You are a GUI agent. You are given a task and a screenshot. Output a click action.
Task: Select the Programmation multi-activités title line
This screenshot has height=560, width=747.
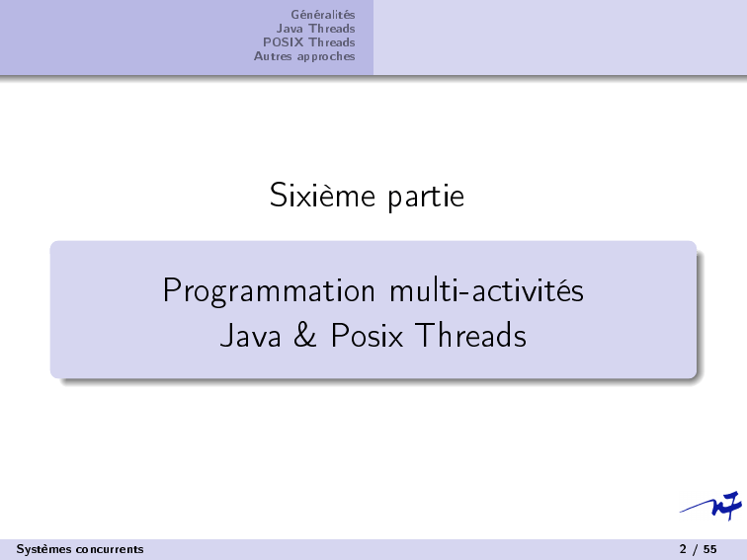pyautogui.click(x=373, y=291)
